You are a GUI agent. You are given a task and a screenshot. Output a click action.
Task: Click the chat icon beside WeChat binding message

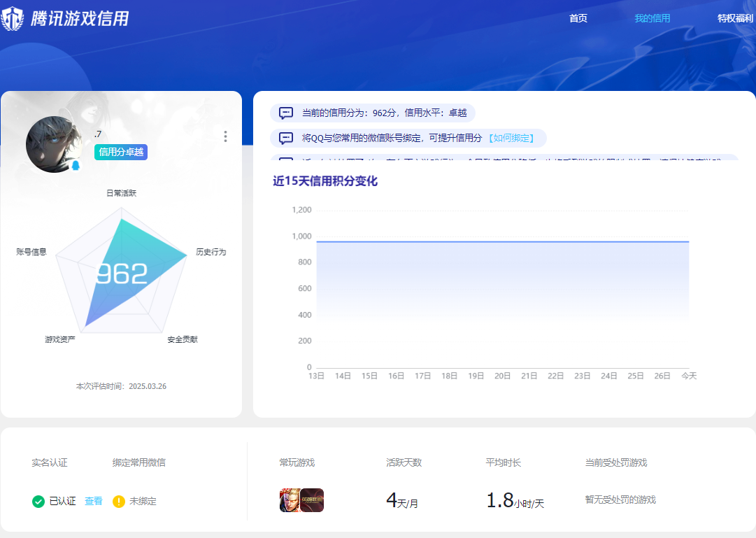tap(286, 138)
